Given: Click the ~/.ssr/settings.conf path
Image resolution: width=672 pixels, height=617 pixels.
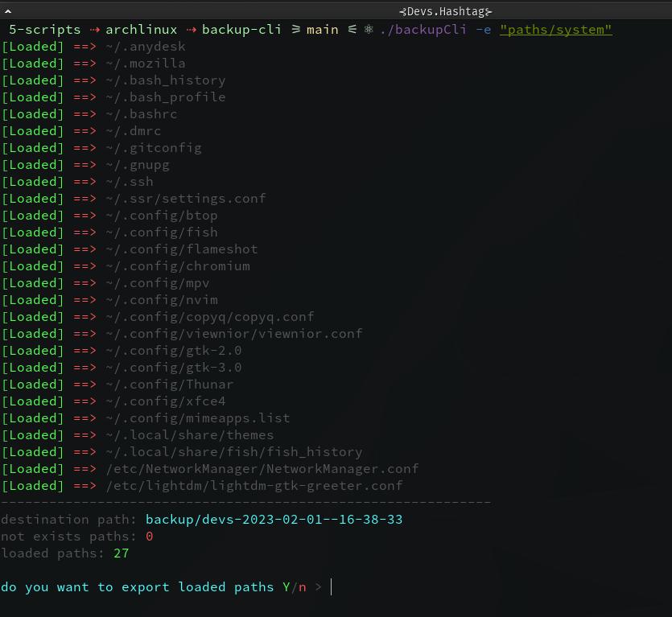Looking at the screenshot, I should coord(186,199).
